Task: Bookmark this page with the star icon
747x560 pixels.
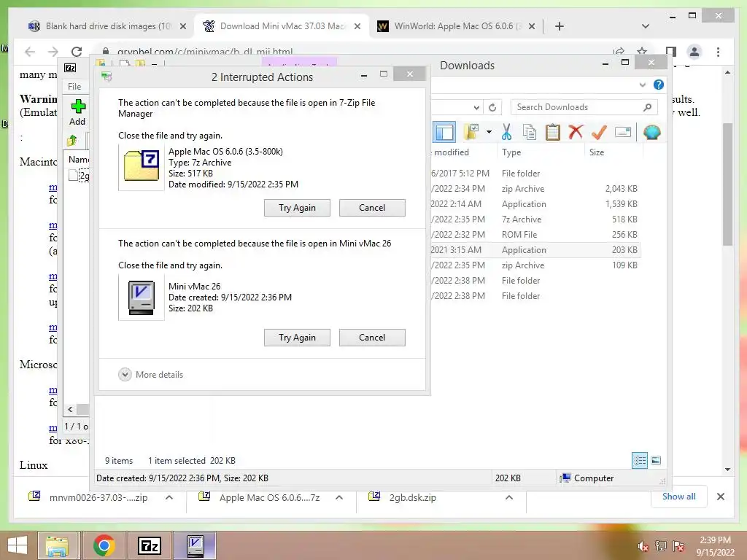Action: point(642,52)
